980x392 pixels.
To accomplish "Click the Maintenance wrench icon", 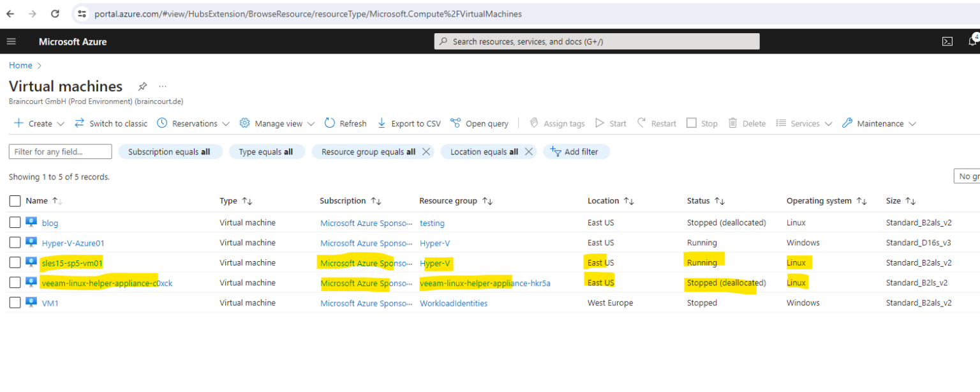I will point(847,123).
